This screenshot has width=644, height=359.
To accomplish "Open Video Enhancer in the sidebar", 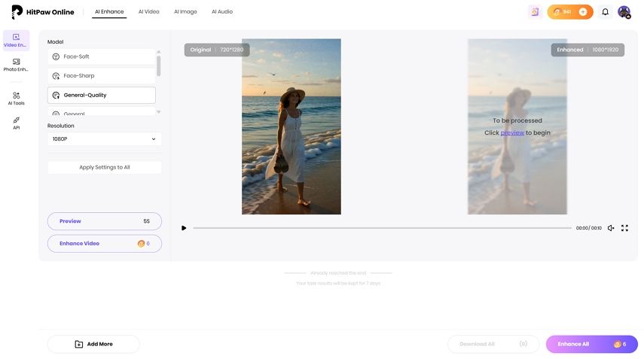I will (16, 40).
